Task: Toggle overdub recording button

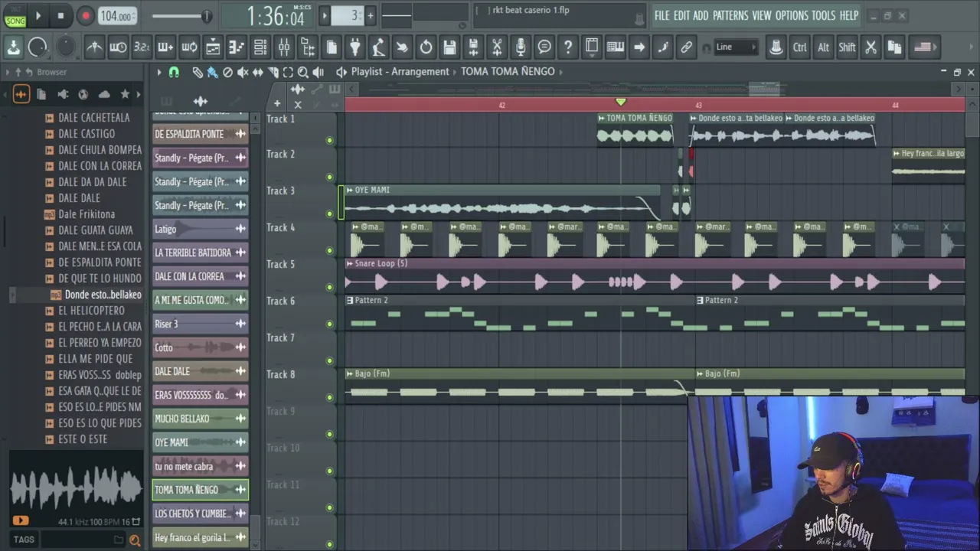Action: point(165,47)
